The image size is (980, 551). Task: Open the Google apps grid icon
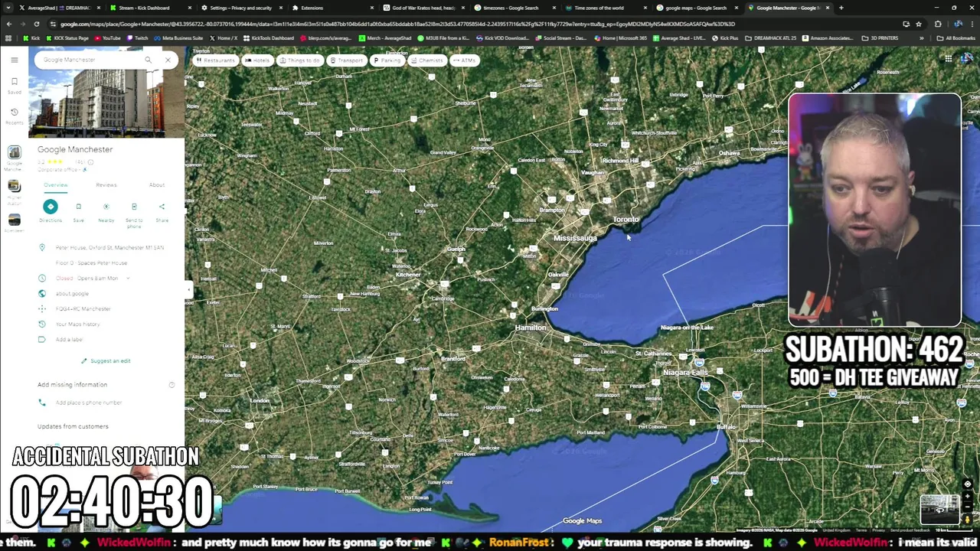pyautogui.click(x=948, y=59)
